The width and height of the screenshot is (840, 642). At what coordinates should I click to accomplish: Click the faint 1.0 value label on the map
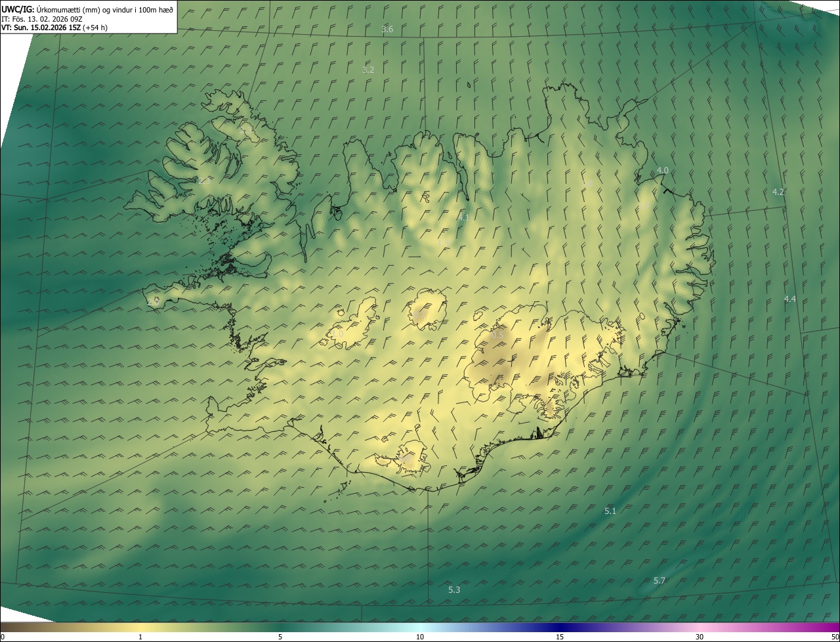pyautogui.click(x=337, y=334)
